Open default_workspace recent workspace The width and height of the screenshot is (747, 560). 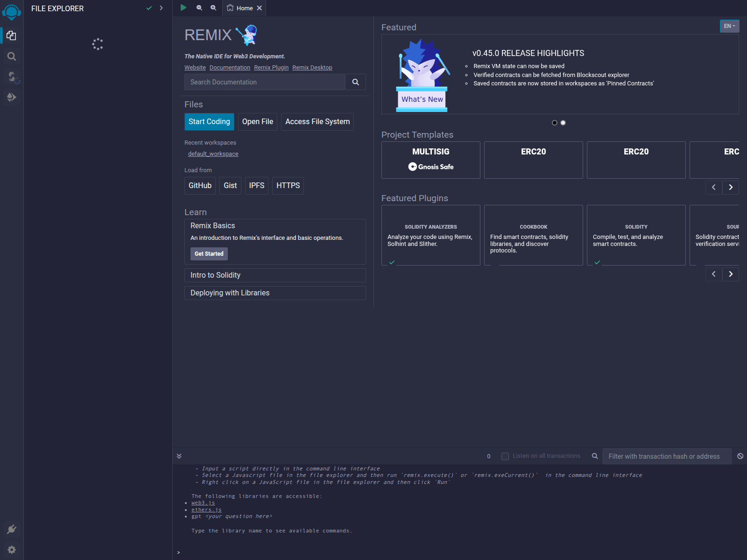pos(213,154)
